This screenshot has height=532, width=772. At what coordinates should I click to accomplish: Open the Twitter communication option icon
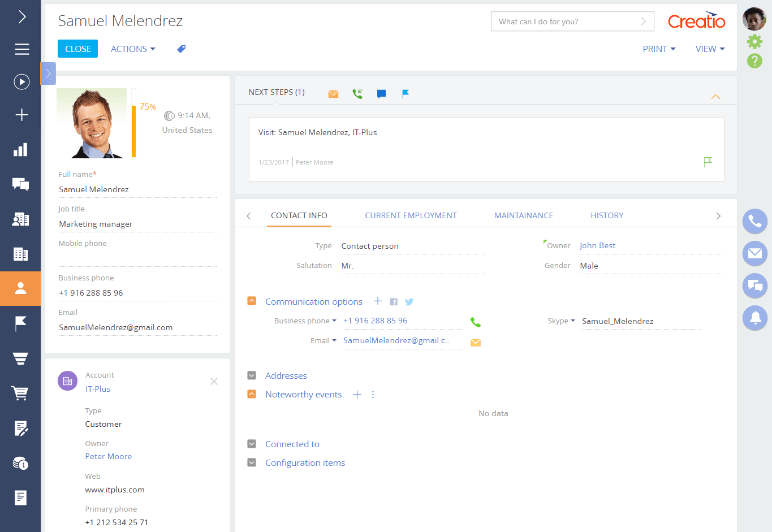pos(409,302)
